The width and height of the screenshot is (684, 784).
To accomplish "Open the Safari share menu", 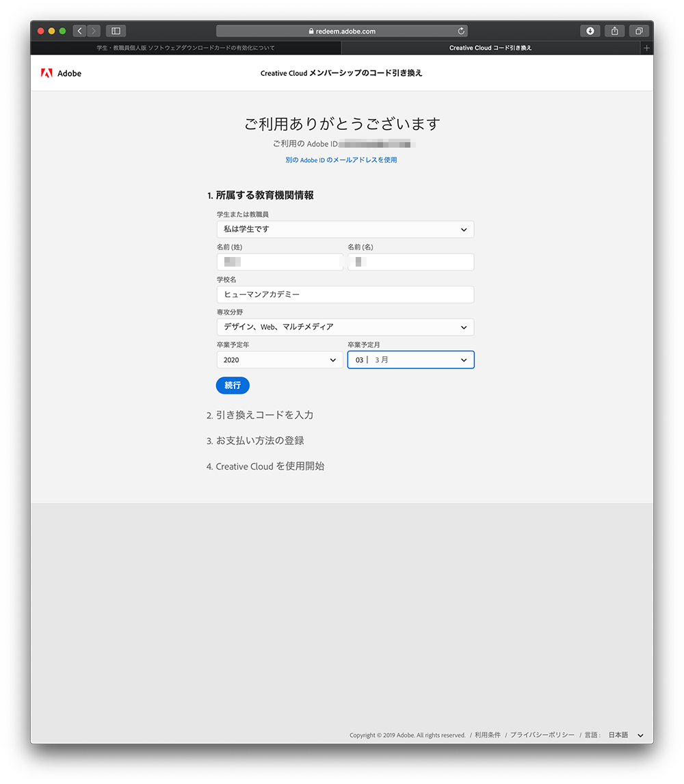I will point(614,31).
